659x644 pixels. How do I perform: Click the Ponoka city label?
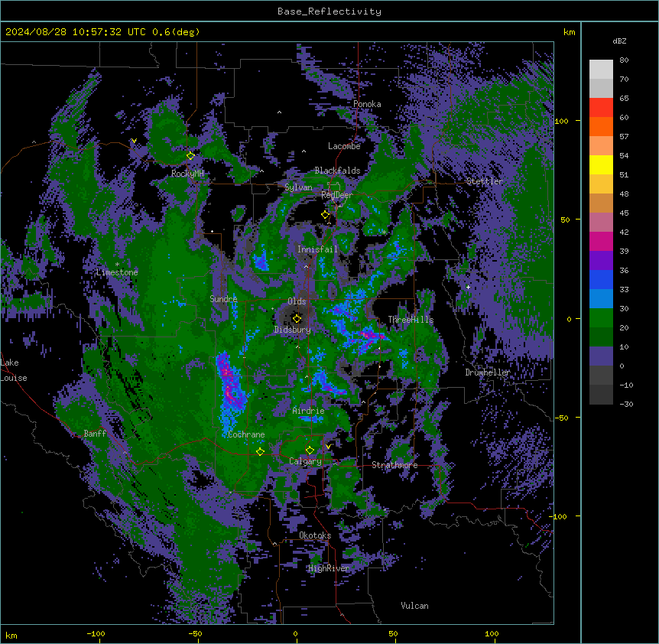[x=367, y=104]
